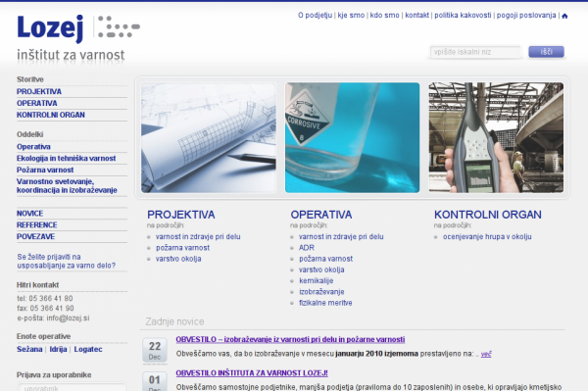Viewport: 588px width, 391px height.
Task: Open 'pogoji poslovanja' top menu item
Action: [x=526, y=16]
